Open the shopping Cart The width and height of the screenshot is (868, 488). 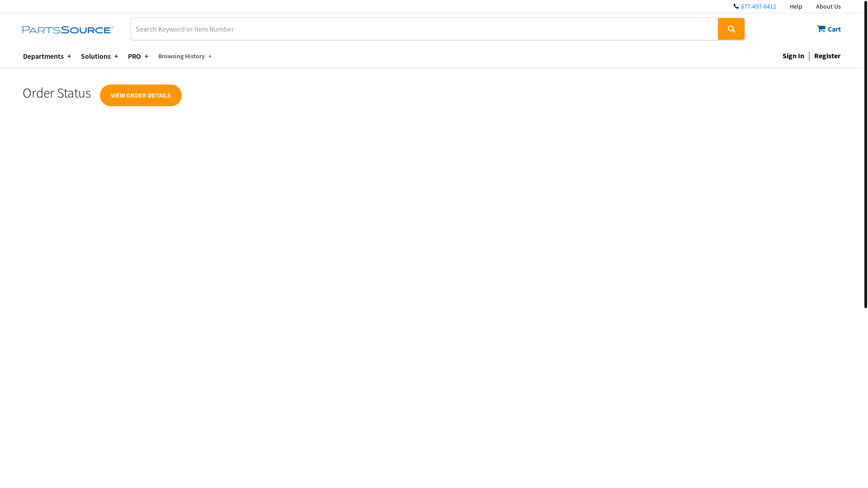pyautogui.click(x=829, y=29)
